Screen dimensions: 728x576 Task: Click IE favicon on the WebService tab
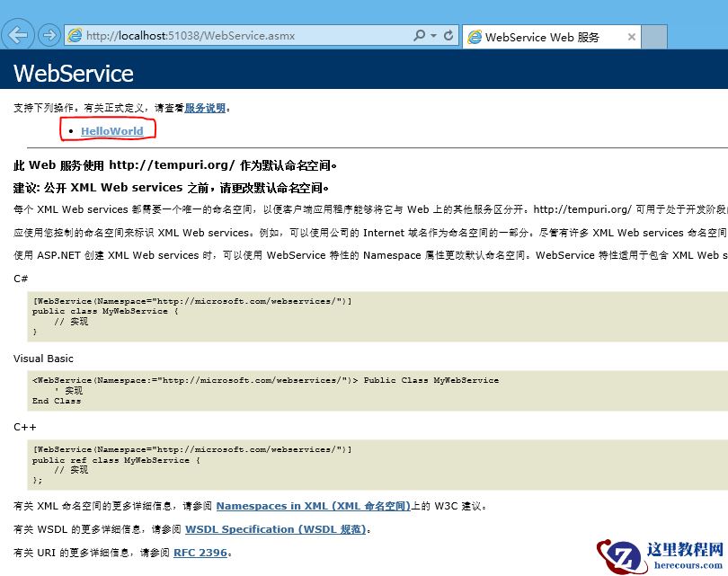pos(475,37)
